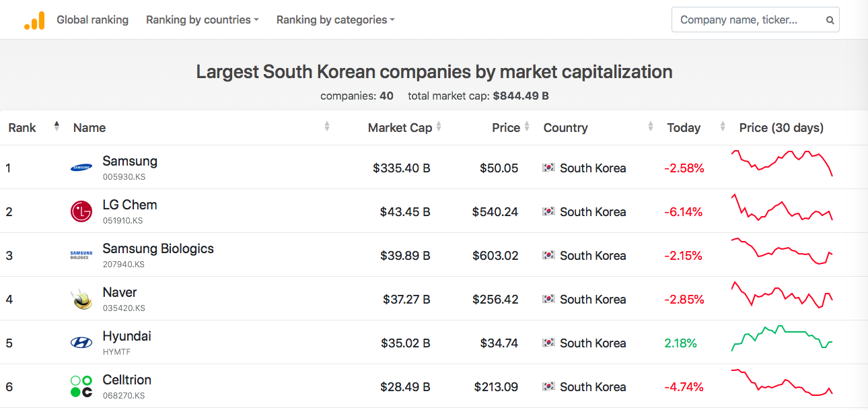Click South Korea flag in Naver row
The width and height of the screenshot is (868, 410).
click(x=548, y=299)
